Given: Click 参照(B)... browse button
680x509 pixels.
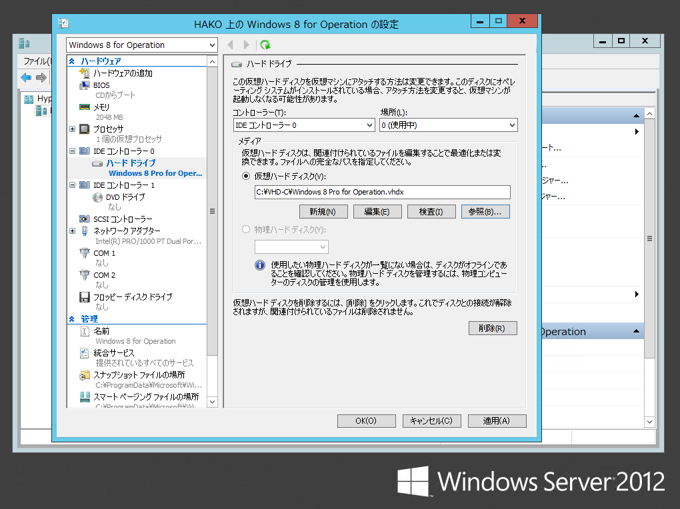Looking at the screenshot, I should point(485,212).
